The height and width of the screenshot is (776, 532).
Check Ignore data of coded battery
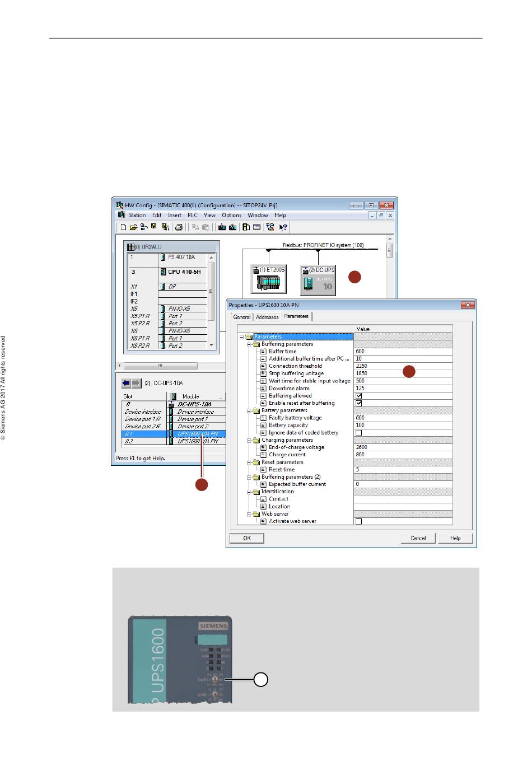coord(359,433)
